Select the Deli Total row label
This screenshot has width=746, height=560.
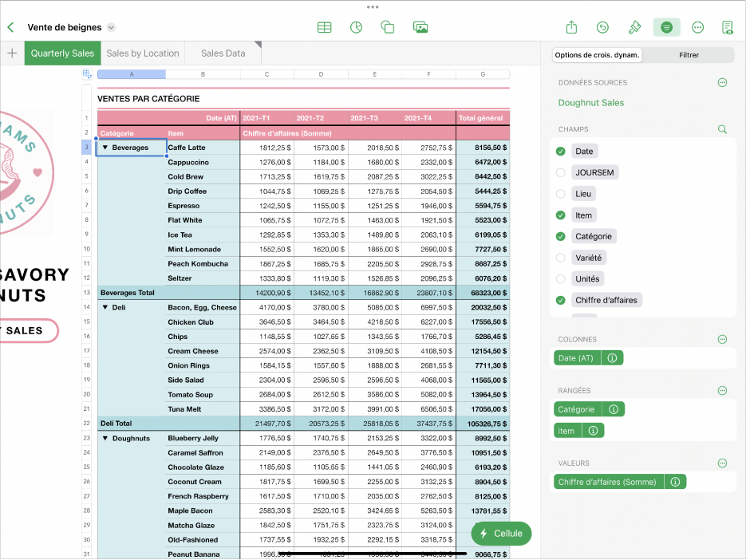tap(116, 424)
